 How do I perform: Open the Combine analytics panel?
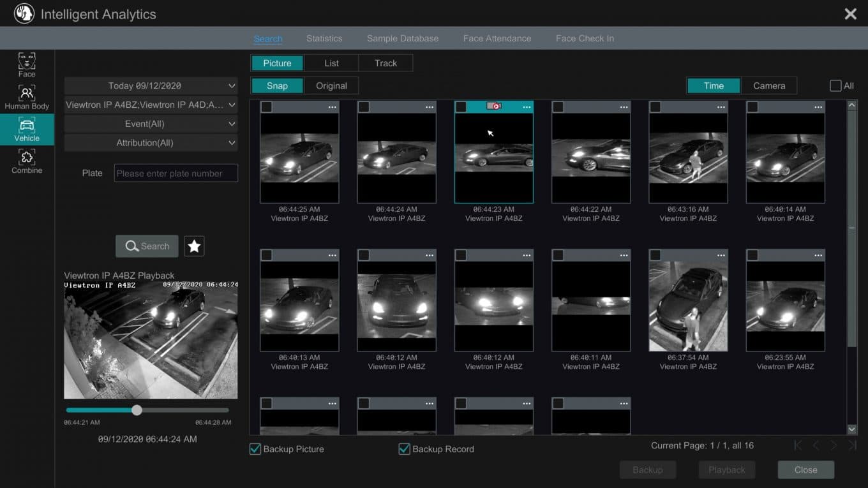tap(26, 161)
